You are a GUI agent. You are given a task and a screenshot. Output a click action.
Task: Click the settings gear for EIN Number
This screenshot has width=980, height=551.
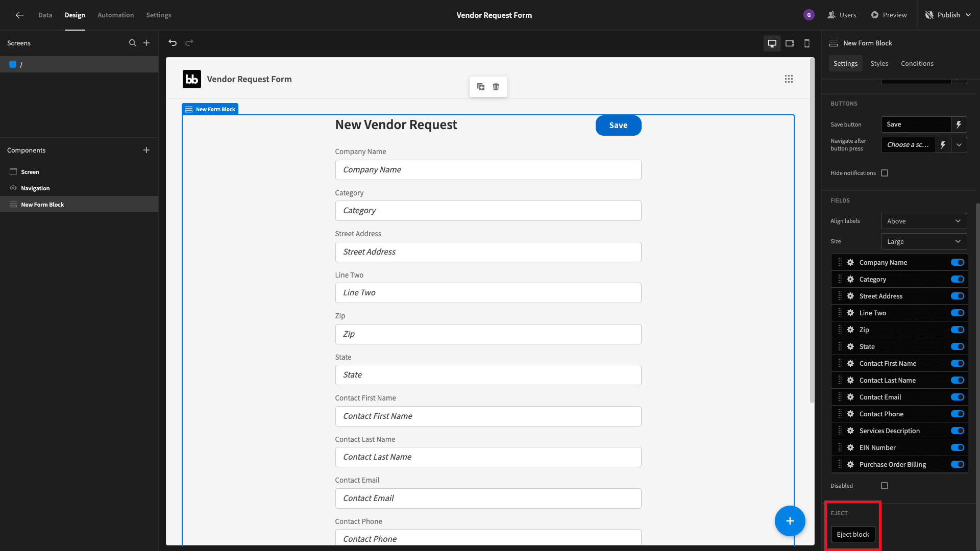click(850, 447)
